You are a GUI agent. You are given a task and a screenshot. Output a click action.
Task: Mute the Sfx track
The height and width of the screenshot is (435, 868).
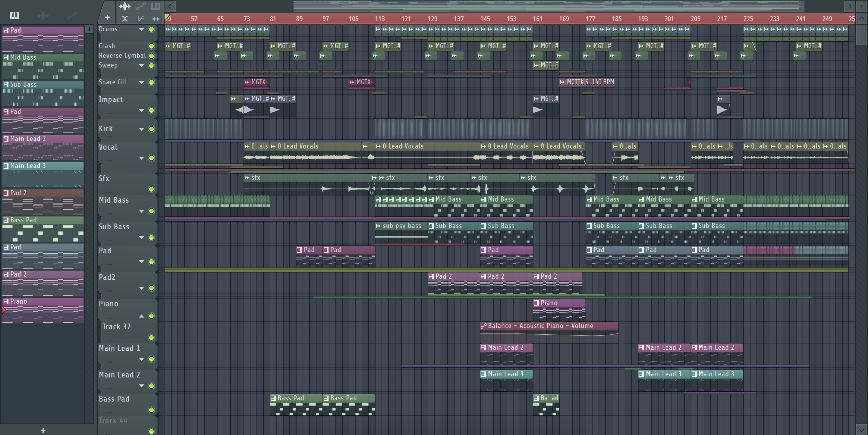[x=152, y=189]
